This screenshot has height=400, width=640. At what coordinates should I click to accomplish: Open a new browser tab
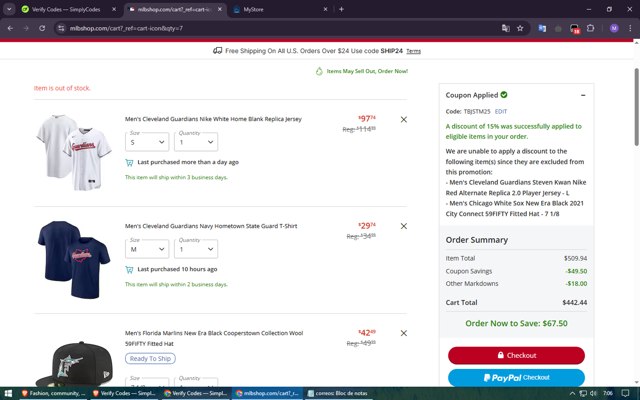(341, 9)
